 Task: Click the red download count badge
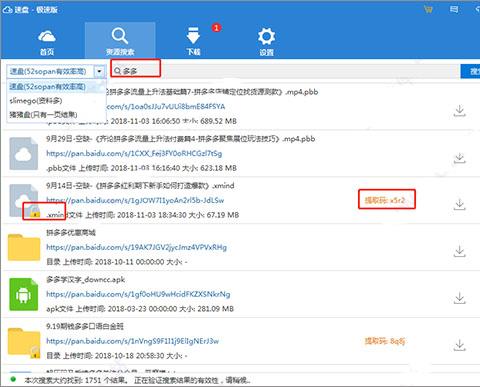pos(216,28)
